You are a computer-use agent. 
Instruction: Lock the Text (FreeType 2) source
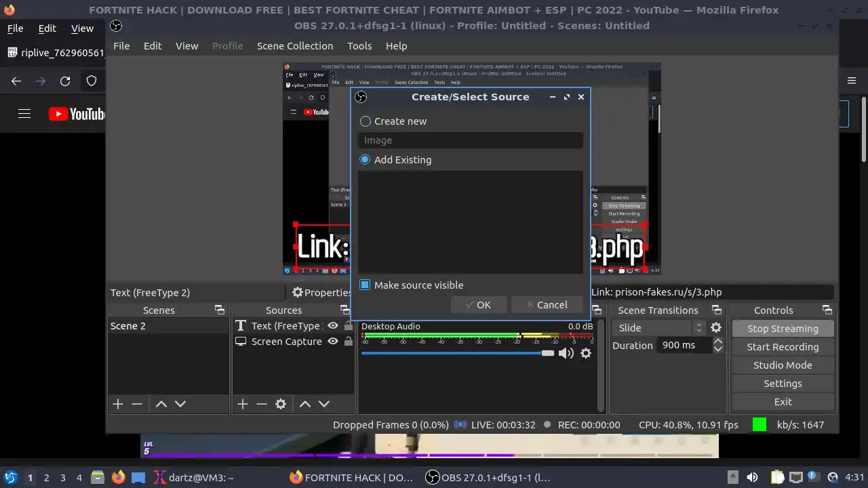click(348, 326)
